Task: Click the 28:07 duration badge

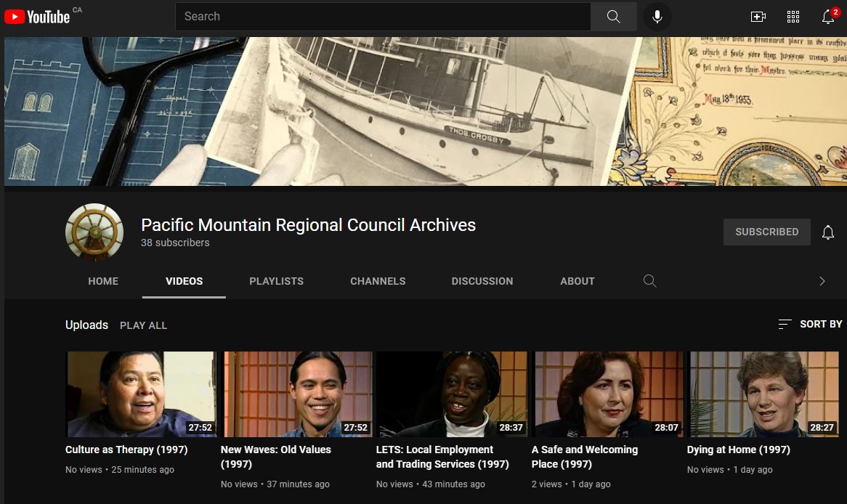Action: pyautogui.click(x=667, y=427)
